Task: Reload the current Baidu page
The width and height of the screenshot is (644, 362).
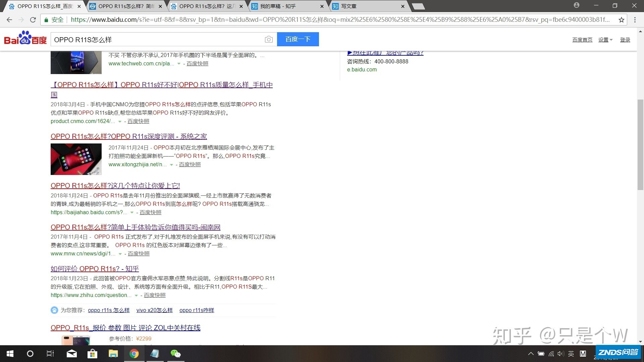Action: click(33, 20)
